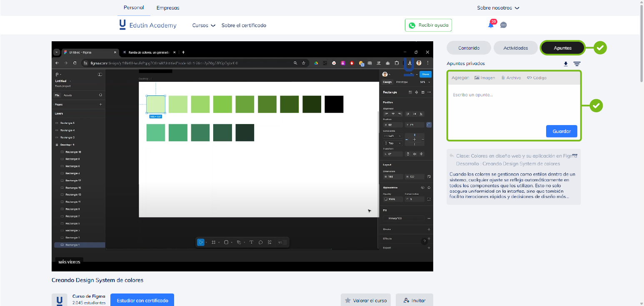Expand the Cursos dropdown menu

[204, 25]
